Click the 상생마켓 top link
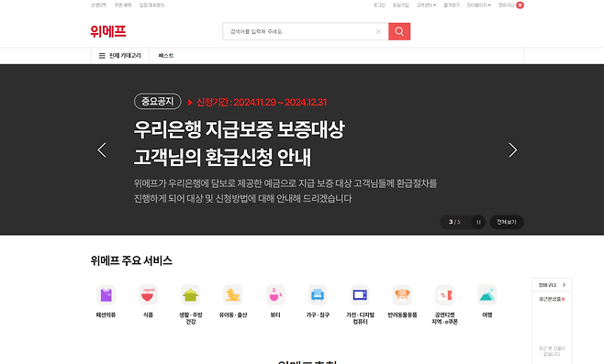The width and height of the screenshot is (604, 364). point(98,5)
